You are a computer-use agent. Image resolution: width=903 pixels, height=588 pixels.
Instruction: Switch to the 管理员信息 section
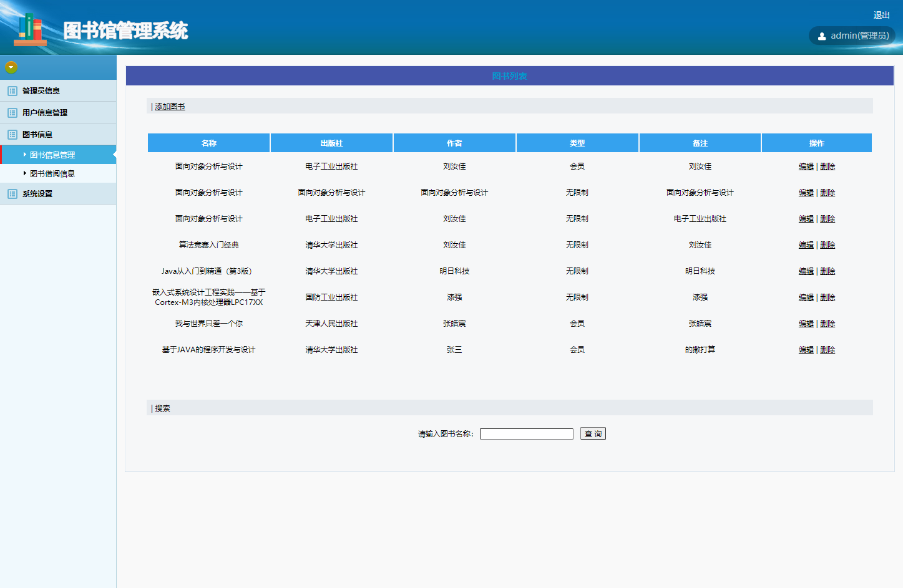39,90
